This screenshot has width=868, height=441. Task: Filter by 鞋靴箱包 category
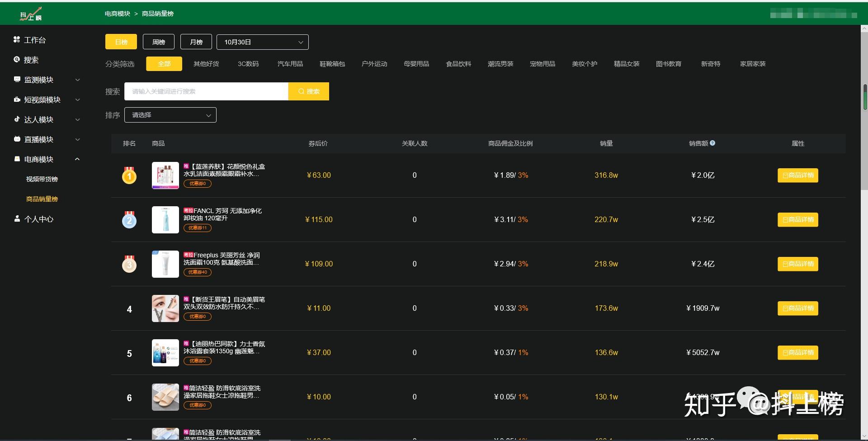click(x=332, y=64)
